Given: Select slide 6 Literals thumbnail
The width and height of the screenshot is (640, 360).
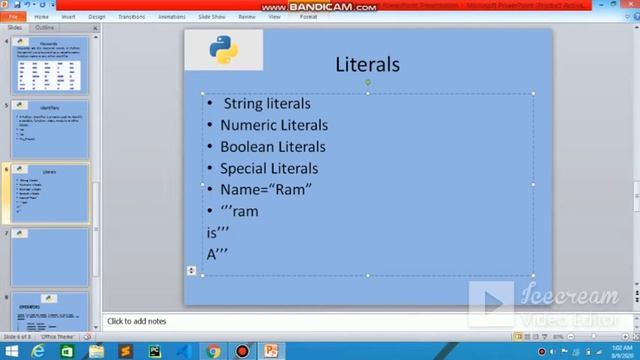Looking at the screenshot, I should point(50,193).
